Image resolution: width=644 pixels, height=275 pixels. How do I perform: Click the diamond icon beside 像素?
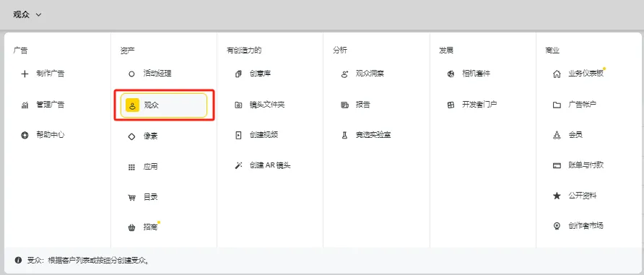pos(131,136)
